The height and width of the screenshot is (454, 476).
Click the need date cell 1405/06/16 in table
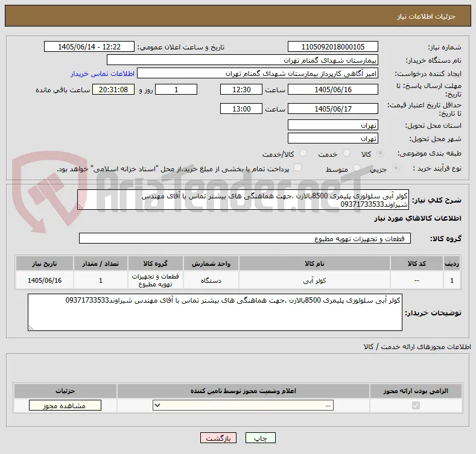pyautogui.click(x=45, y=280)
